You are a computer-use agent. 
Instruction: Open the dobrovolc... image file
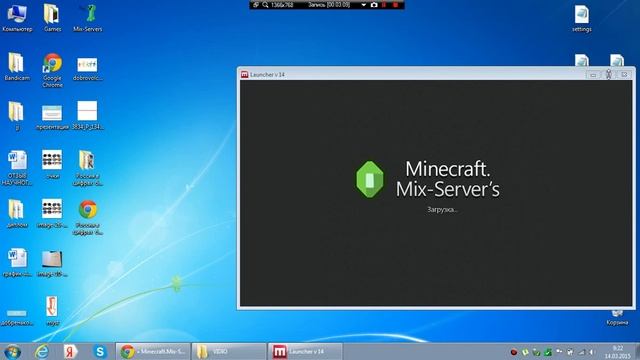tap(87, 68)
